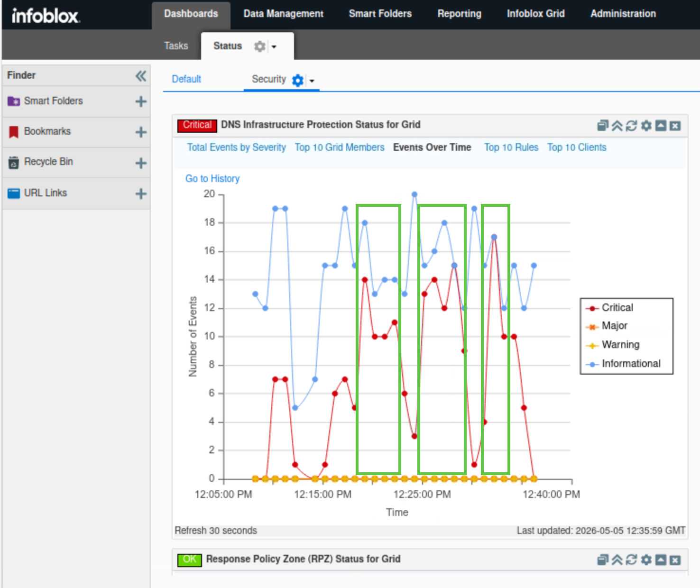
Task: Expand Recycle Bin section with plus icon
Action: click(141, 163)
